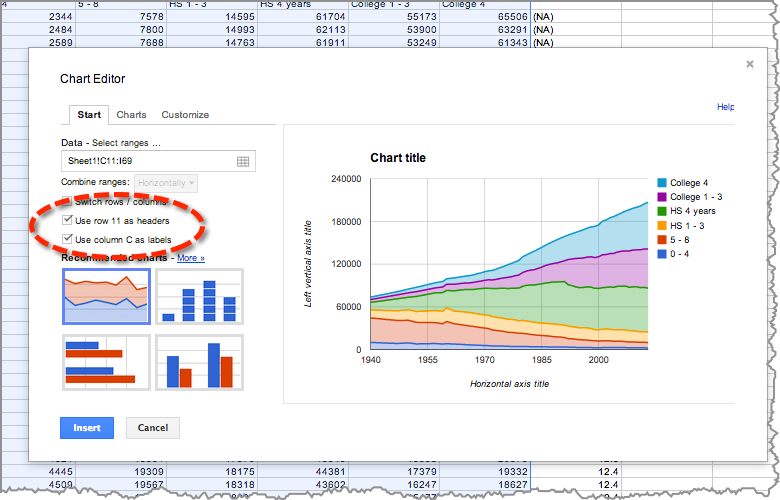
Task: Switch to the Charts tab
Action: pos(131,114)
